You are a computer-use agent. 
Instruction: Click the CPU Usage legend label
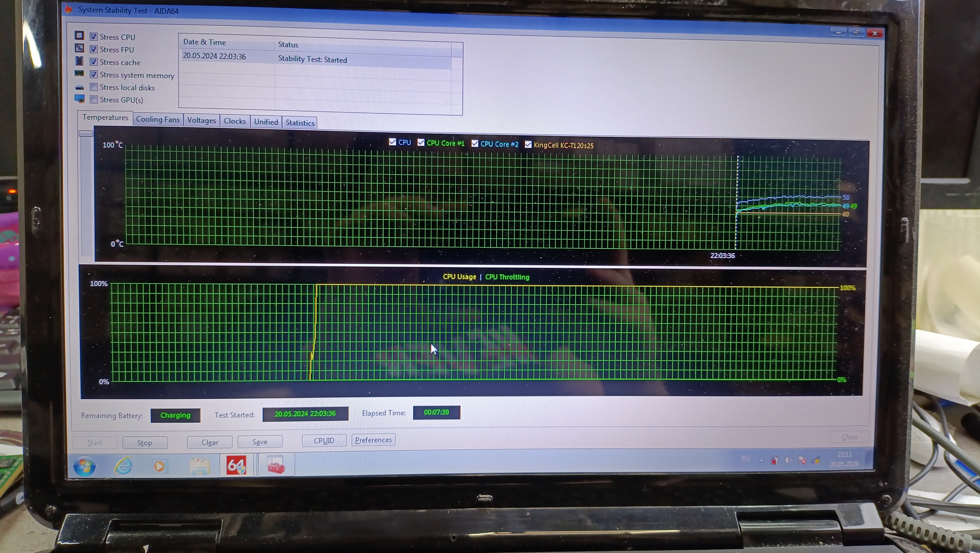pyautogui.click(x=459, y=277)
